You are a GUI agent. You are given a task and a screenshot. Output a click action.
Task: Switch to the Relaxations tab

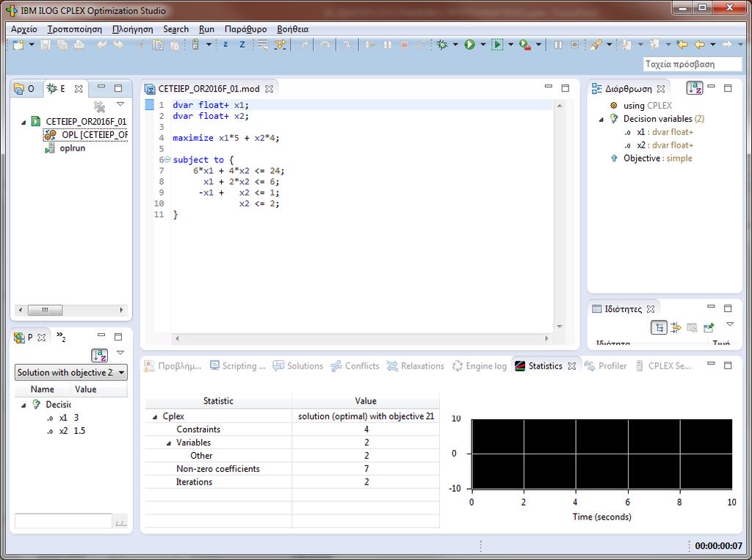tap(416, 366)
